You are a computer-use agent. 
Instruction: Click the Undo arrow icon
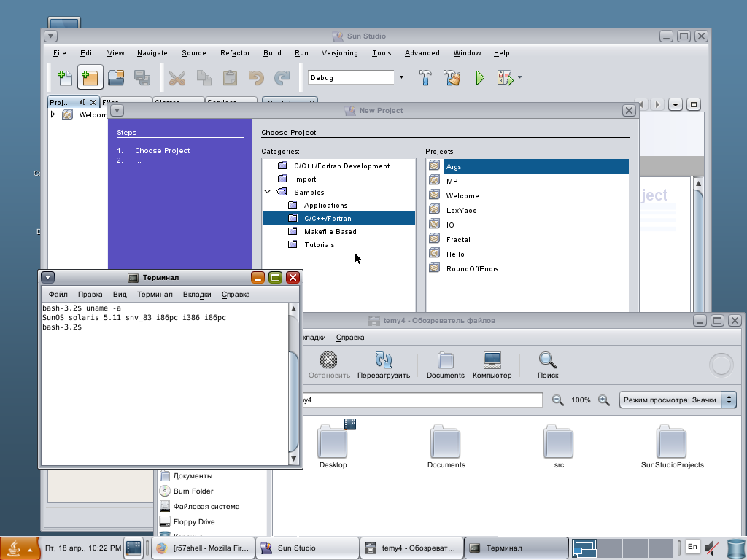(x=256, y=77)
